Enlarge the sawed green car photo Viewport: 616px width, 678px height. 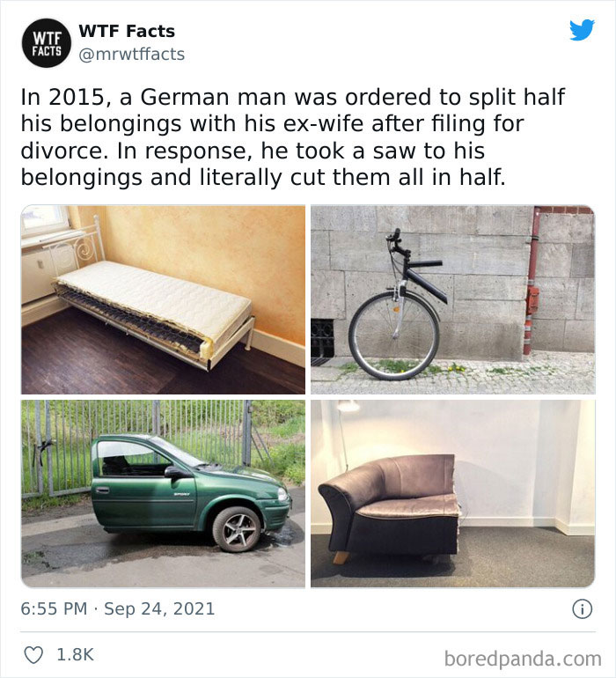click(x=164, y=493)
